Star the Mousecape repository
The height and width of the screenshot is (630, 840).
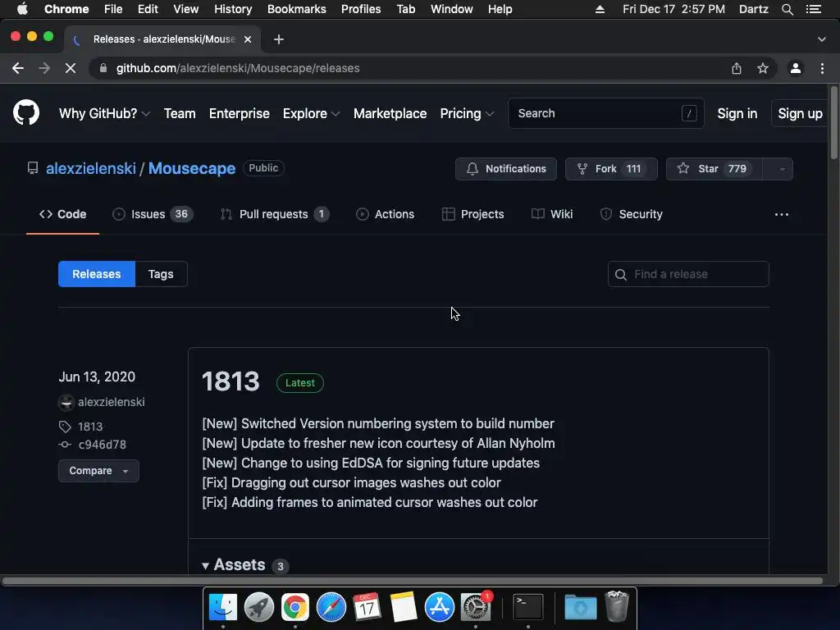pos(714,169)
